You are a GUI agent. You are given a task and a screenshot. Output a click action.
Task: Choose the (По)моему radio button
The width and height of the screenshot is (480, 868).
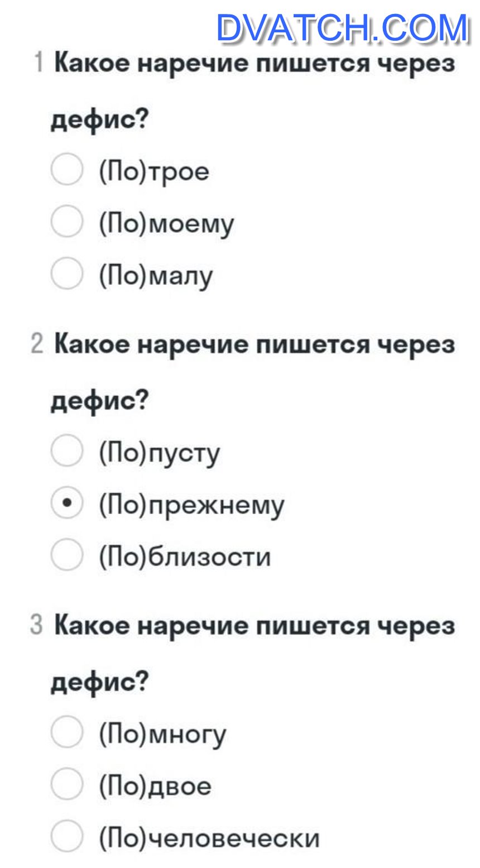tap(67, 222)
